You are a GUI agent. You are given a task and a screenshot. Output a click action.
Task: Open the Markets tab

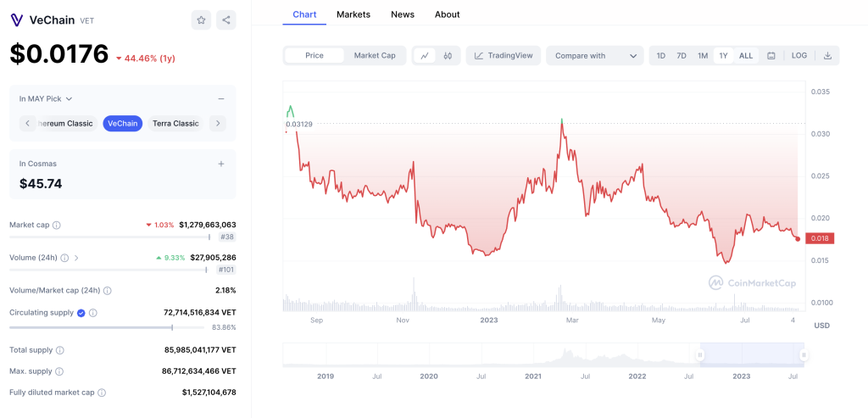click(353, 14)
